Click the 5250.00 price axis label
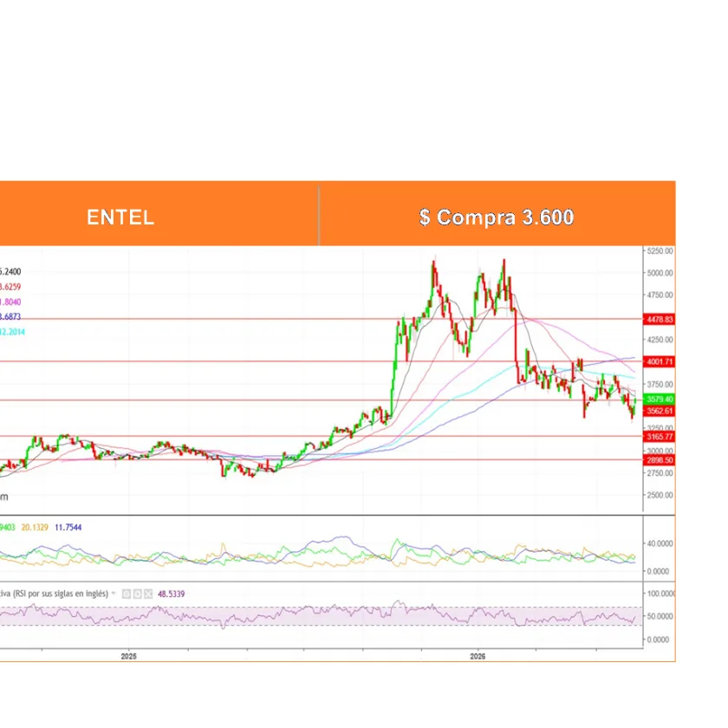The height and width of the screenshot is (728, 728). pyautogui.click(x=660, y=250)
